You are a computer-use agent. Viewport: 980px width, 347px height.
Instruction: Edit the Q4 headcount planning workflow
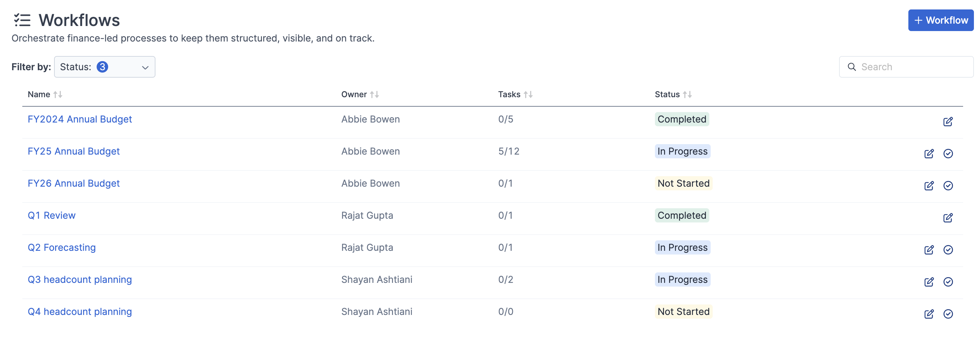click(x=929, y=314)
